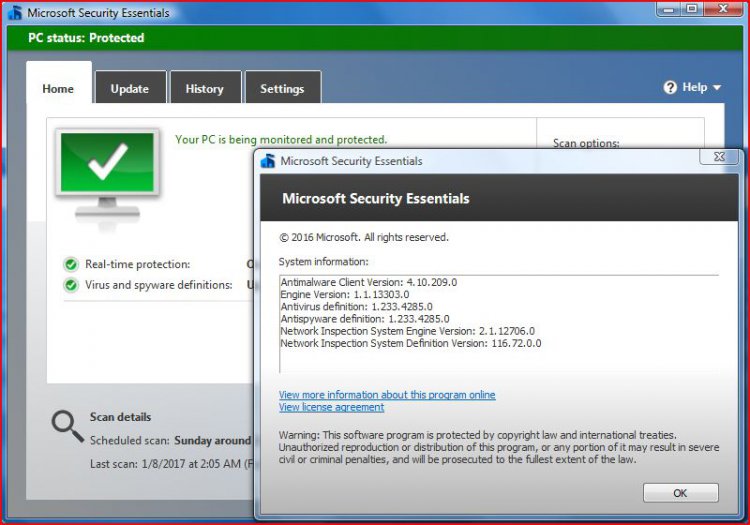Viewport: 750px width, 525px height.
Task: Click the PC status: Protected banner text
Action: pos(86,38)
